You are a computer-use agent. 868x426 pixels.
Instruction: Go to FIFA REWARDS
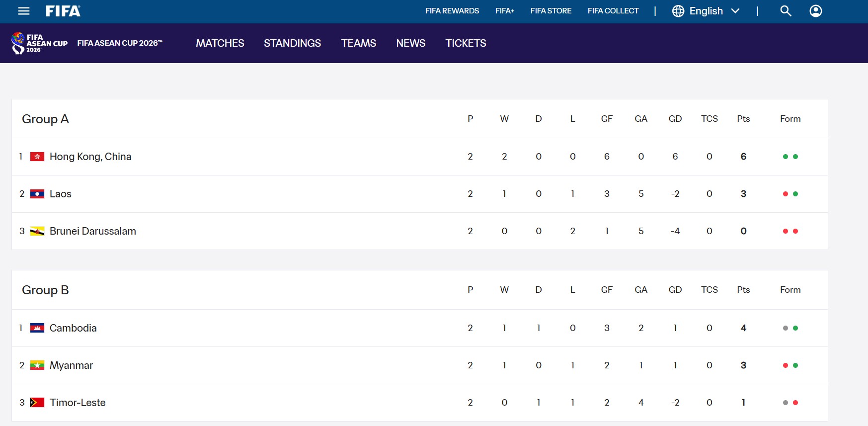(x=452, y=11)
